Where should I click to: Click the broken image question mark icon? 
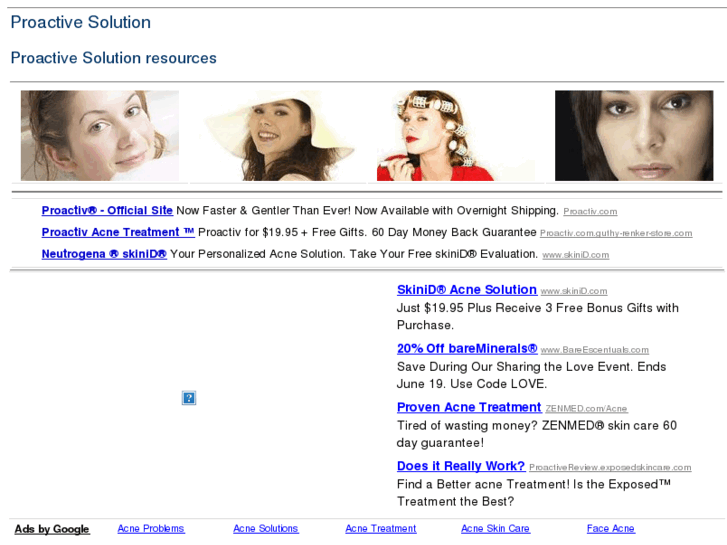coord(189,398)
